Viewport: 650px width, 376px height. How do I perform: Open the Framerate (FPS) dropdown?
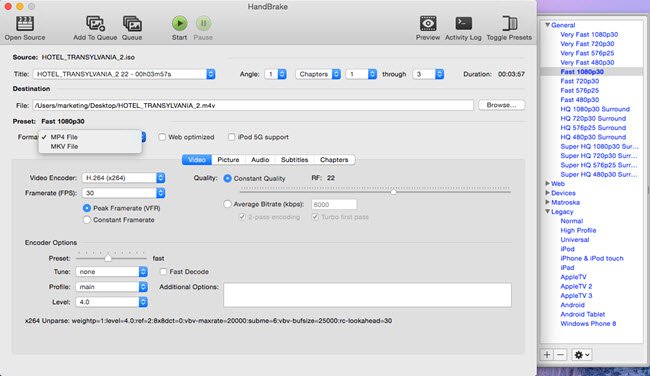124,193
